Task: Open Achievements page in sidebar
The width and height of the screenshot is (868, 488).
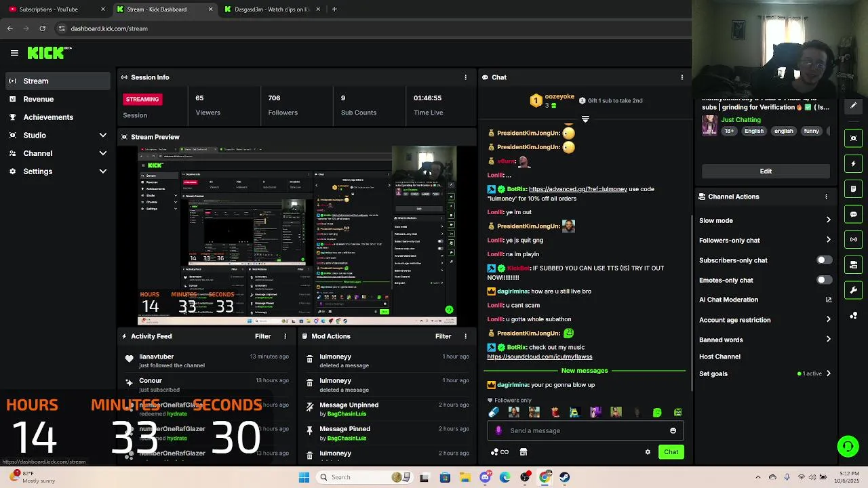Action: [x=57, y=117]
